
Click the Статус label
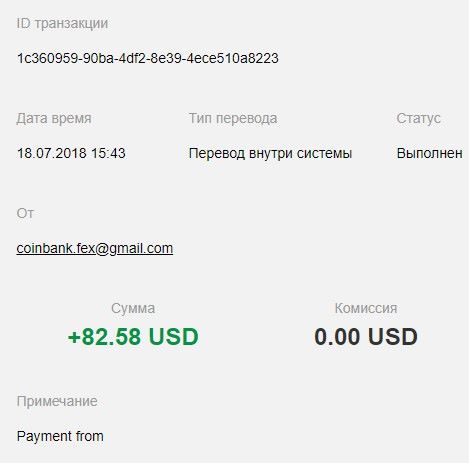click(418, 119)
